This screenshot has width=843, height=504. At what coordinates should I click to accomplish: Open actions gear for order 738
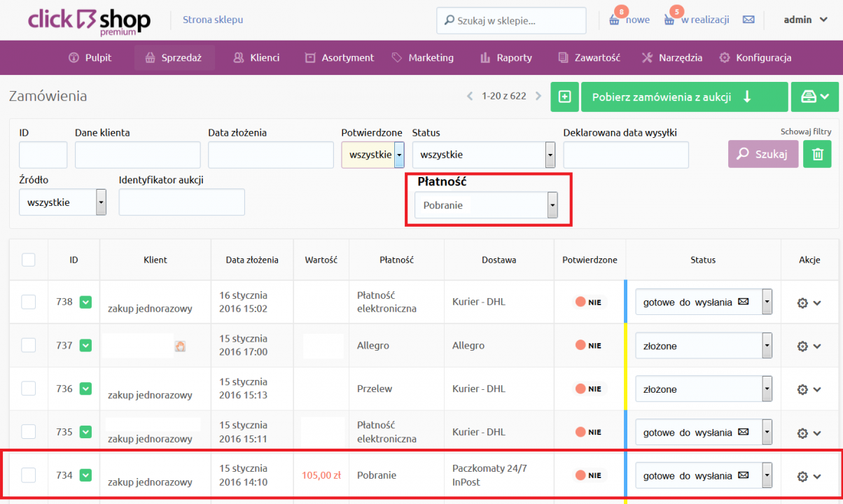pyautogui.click(x=809, y=303)
